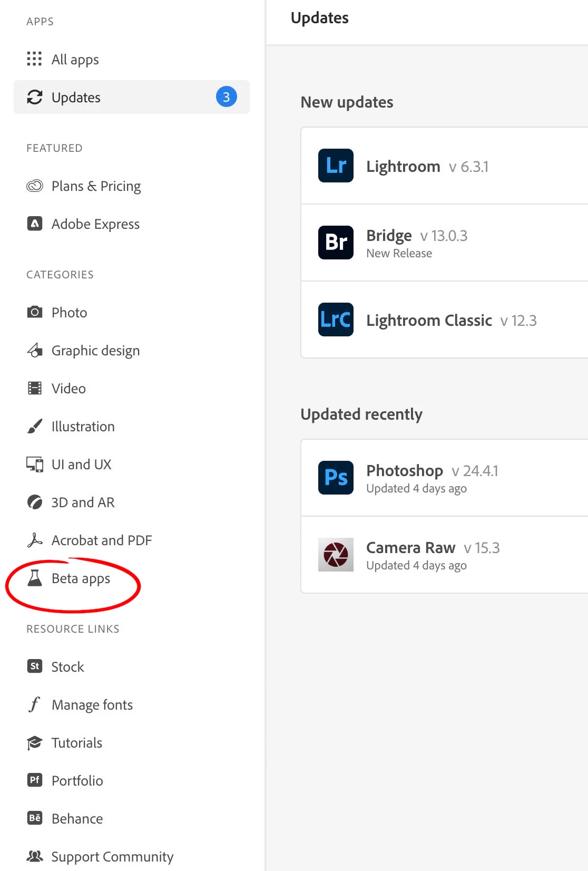588x871 pixels.
Task: Click the 3D and AR sphere icon
Action: [35, 502]
